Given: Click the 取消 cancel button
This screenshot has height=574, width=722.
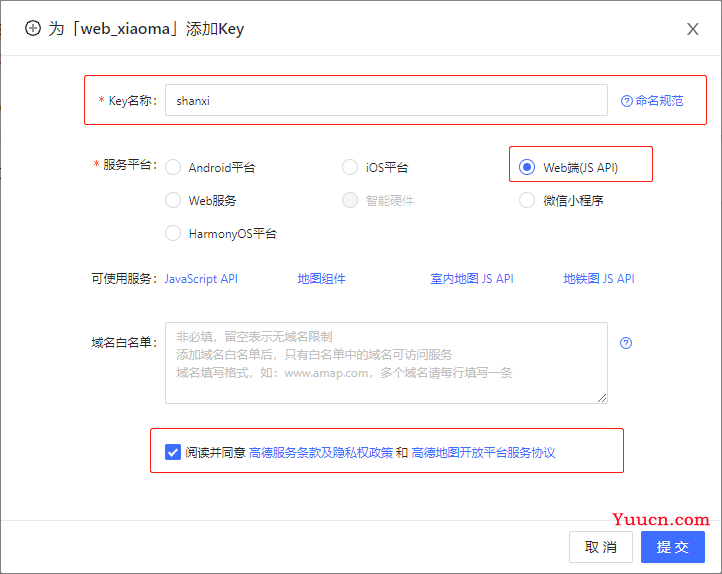Looking at the screenshot, I should tap(600, 547).
